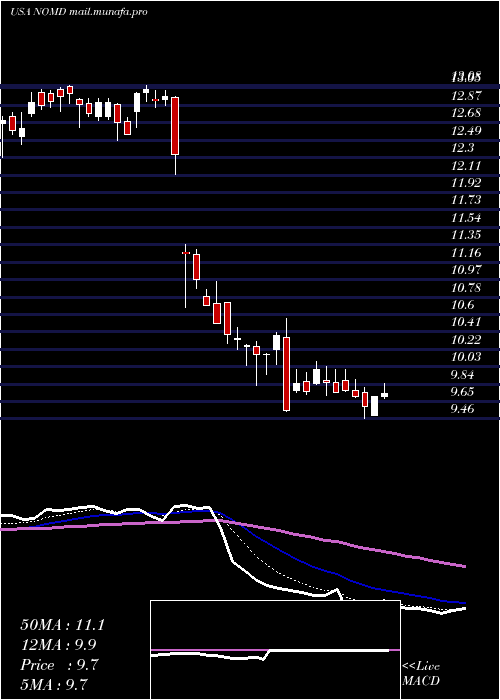Click the 50MA : 11.1 readout
Viewport: 500px width, 700px height.
tap(62, 625)
